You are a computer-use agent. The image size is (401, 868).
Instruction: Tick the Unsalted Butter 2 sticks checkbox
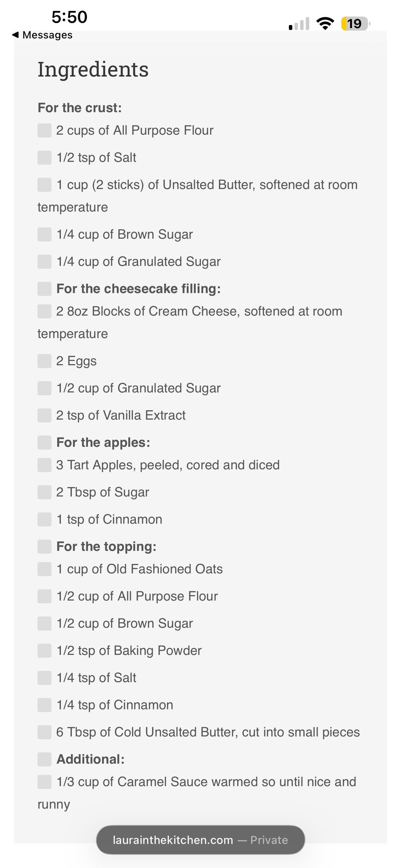44,185
